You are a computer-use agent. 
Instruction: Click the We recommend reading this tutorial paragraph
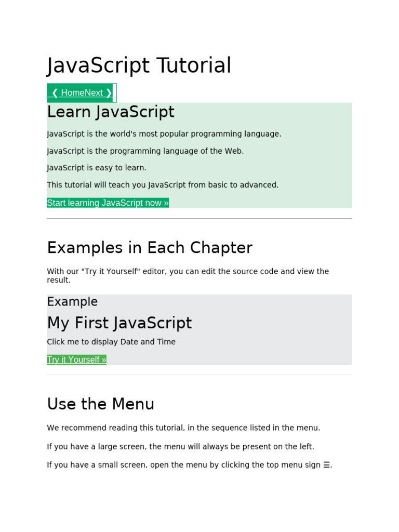tap(183, 428)
